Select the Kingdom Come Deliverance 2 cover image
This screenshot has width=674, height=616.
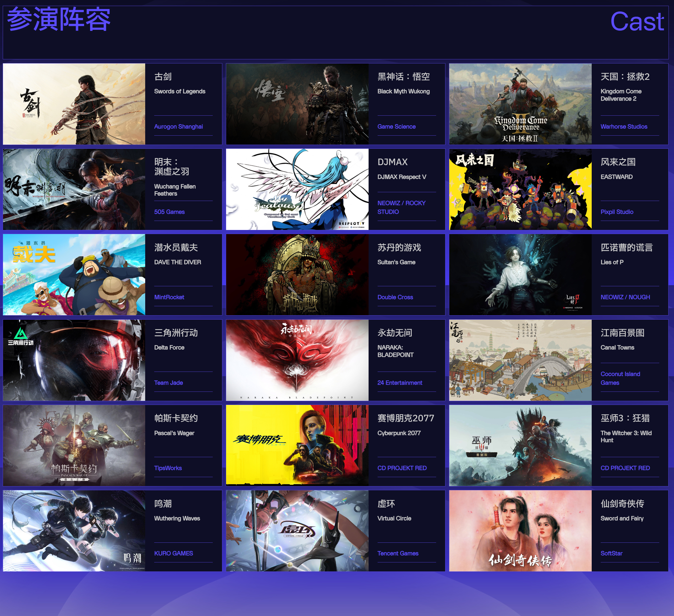tap(520, 104)
